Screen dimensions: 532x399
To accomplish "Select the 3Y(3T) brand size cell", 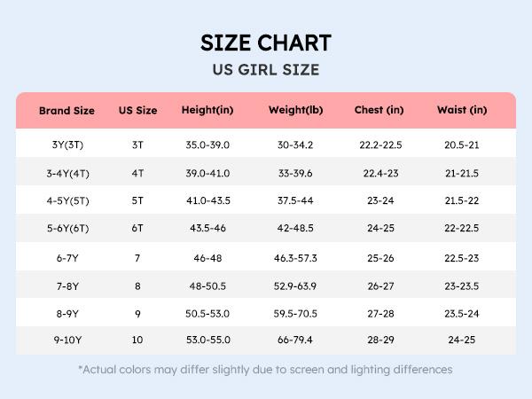I will coord(66,145).
